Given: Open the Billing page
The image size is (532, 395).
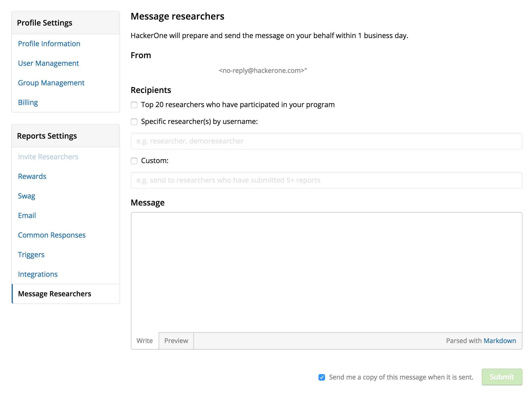Looking at the screenshot, I should 28,102.
